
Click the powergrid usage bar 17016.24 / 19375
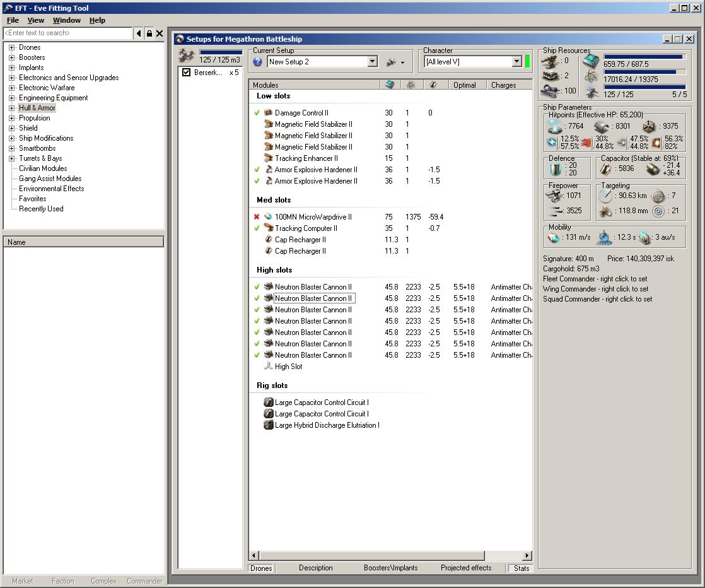[x=644, y=71]
